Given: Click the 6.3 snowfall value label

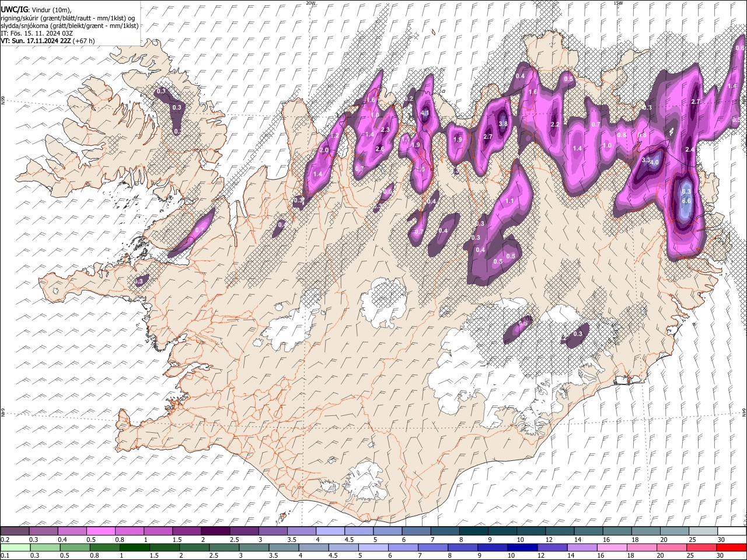Looking at the screenshot, I should click(686, 191).
